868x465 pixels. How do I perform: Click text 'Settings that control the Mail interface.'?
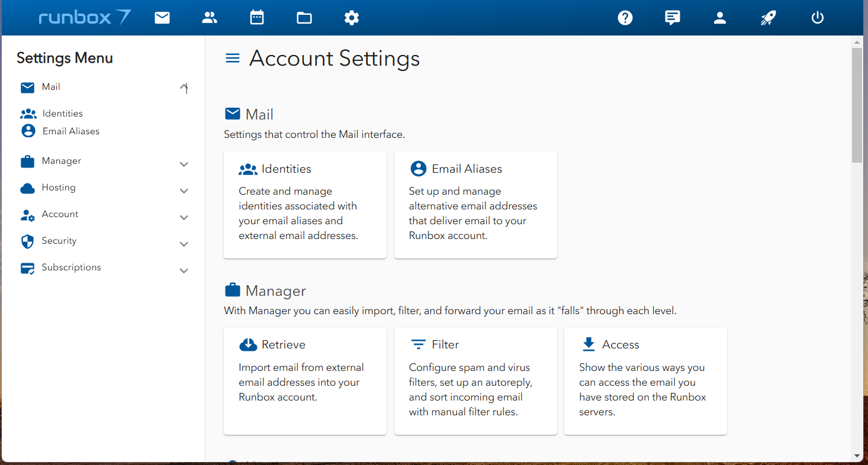click(314, 135)
